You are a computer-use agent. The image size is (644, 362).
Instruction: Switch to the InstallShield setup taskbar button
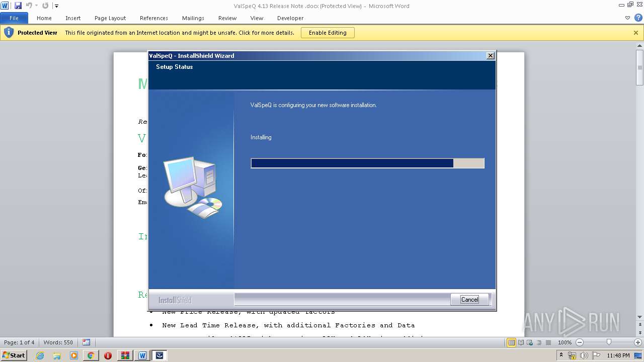coord(159,355)
